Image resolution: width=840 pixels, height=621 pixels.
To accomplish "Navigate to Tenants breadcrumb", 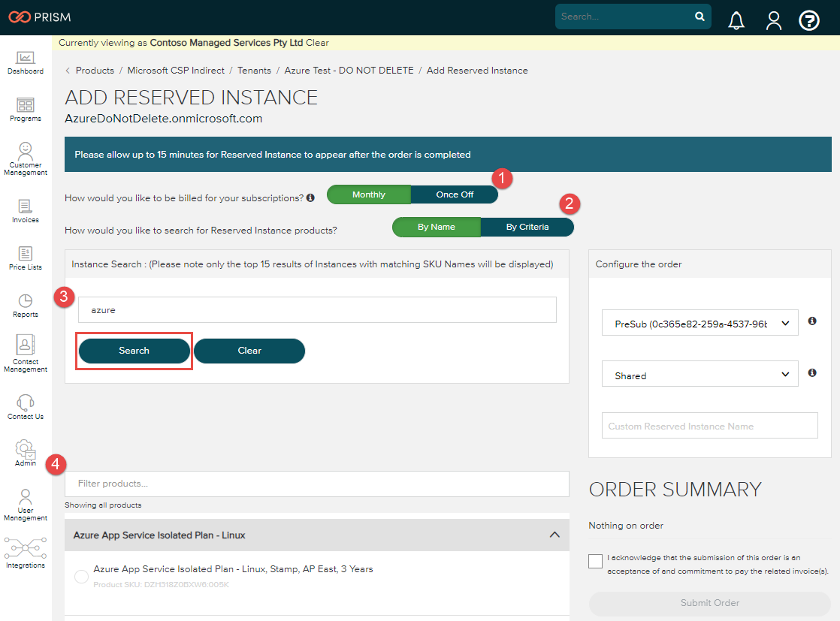I will (254, 71).
